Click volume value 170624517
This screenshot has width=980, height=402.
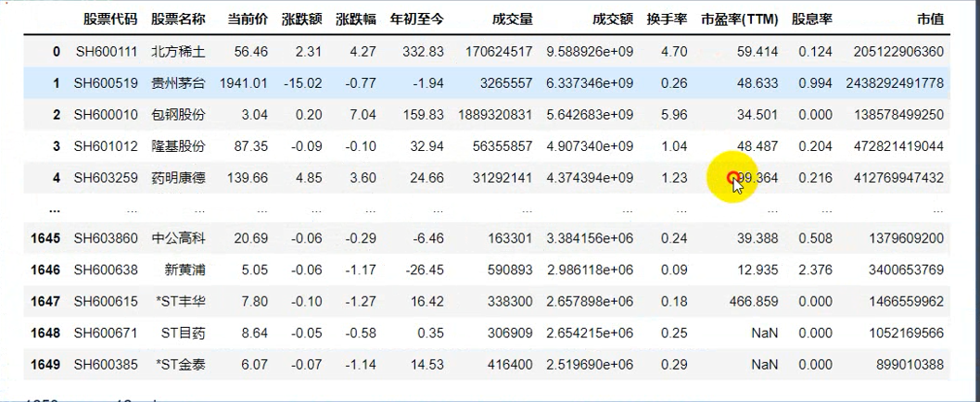pos(500,52)
